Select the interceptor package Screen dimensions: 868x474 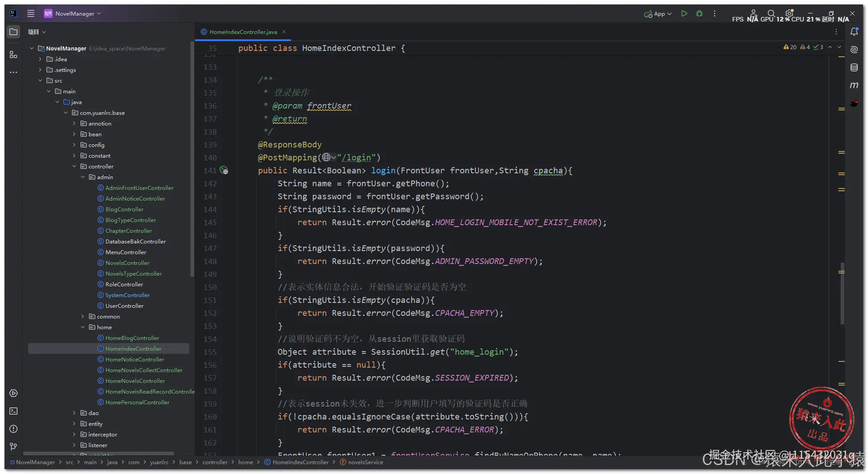click(102, 434)
